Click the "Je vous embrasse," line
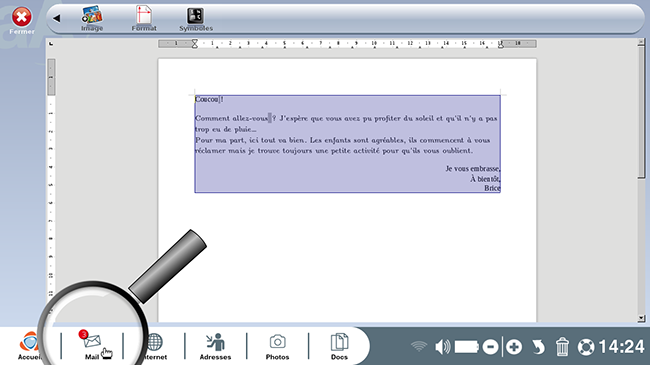 coord(473,168)
